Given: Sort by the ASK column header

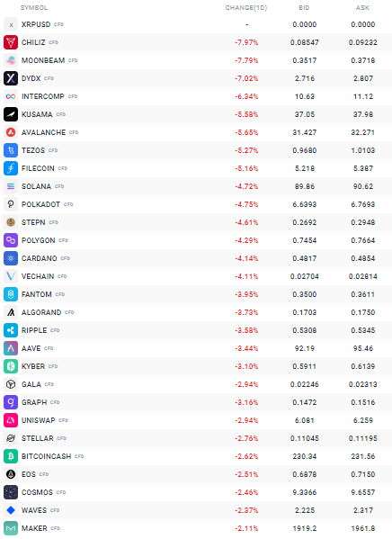Looking at the screenshot, I should [362, 7].
